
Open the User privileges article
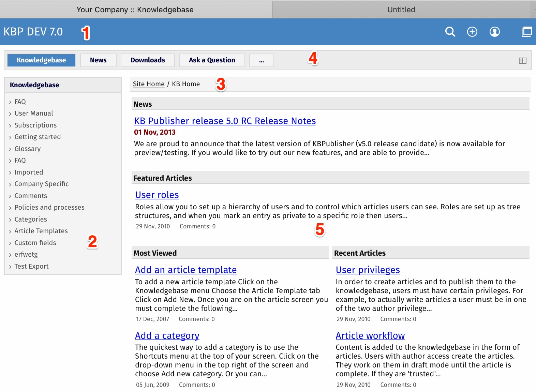[368, 270]
